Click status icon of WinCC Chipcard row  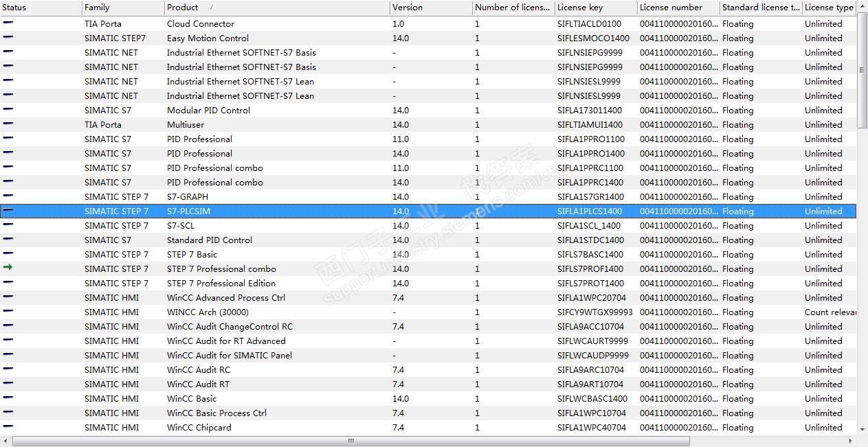point(8,426)
